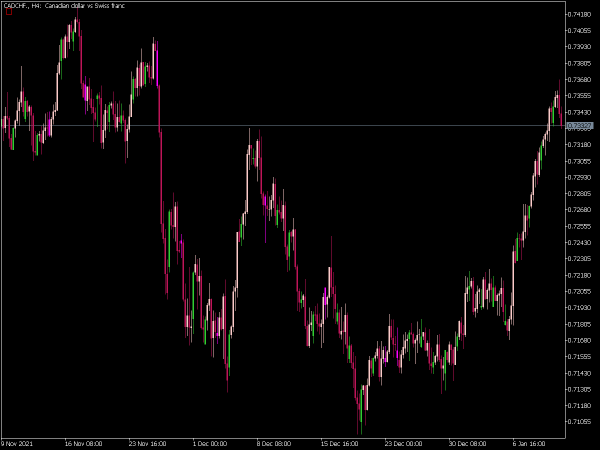This screenshot has width=600, height=450.
Task: Click the 0.71430 price axis label
Action: click(579, 373)
